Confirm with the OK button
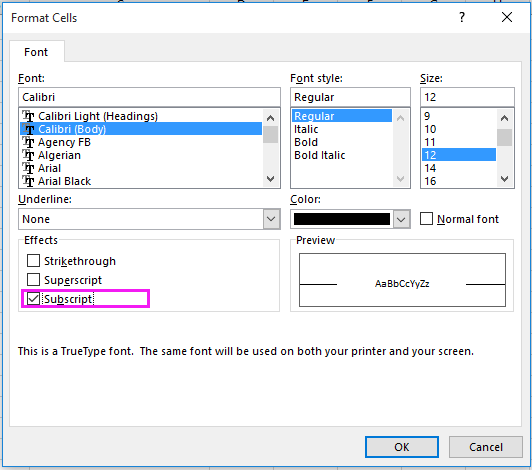Screen dimensions: 532x470 click(402, 447)
